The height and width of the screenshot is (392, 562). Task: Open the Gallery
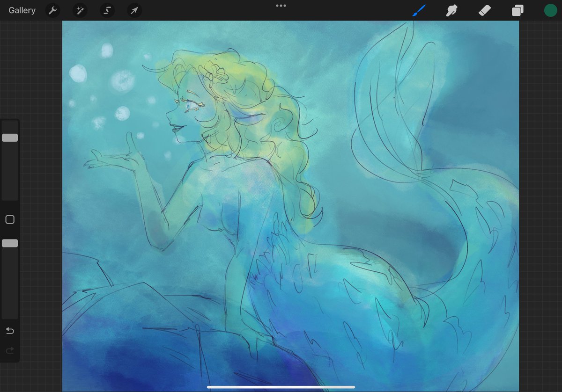pos(22,10)
